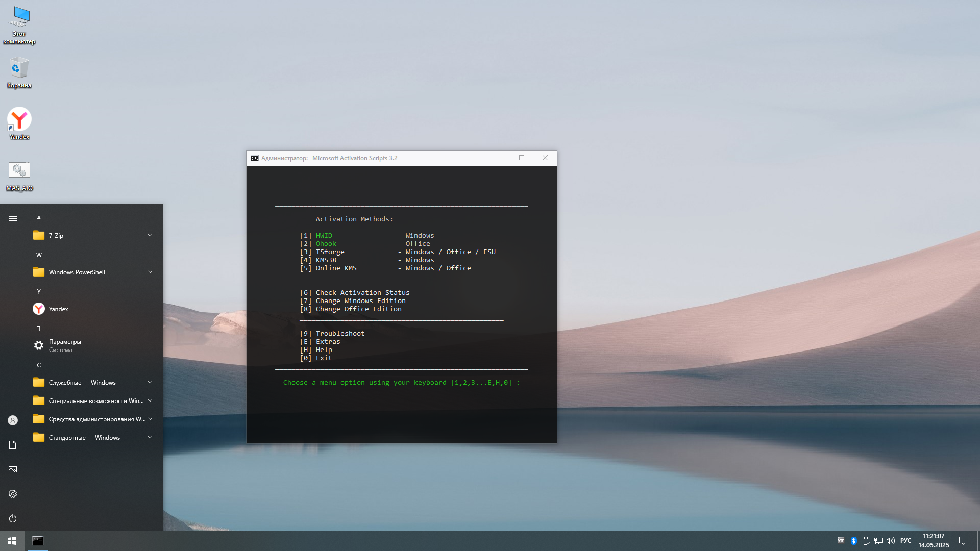
Task: Click the user account icon in Start menu
Action: (12, 420)
